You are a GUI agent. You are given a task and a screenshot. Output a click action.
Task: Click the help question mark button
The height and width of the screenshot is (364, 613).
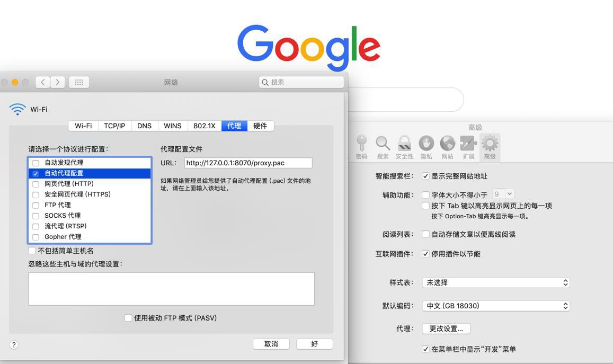pos(14,345)
